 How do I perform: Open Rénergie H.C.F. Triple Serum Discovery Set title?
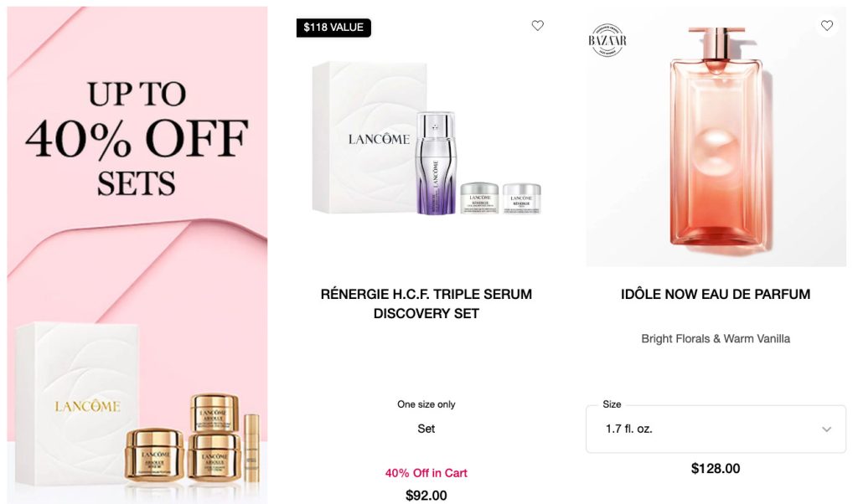[426, 303]
